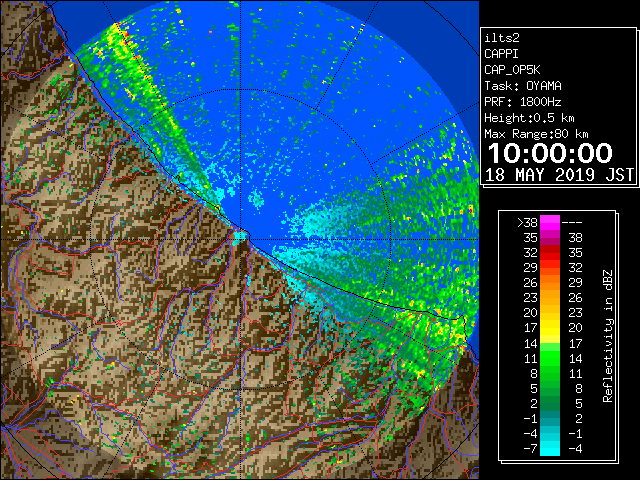640x480 pixels.
Task: Click the yellow legend color beside 17
Action: click(x=550, y=328)
